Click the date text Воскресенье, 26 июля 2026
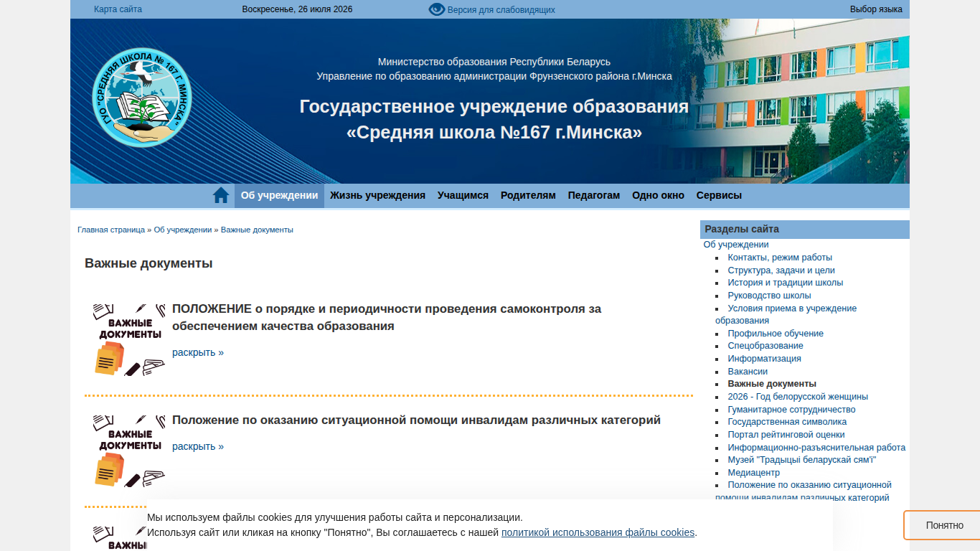This screenshot has width=980, height=551. click(x=297, y=9)
